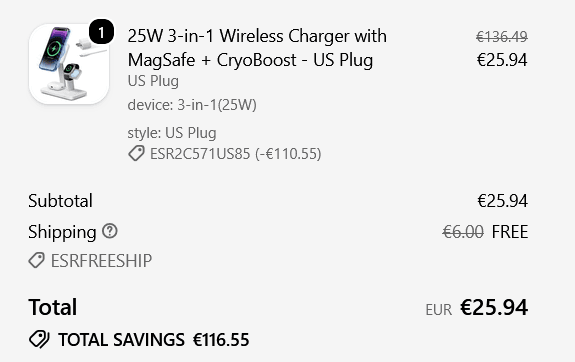Click the Subtotal label
575x362 pixels.
pos(61,201)
